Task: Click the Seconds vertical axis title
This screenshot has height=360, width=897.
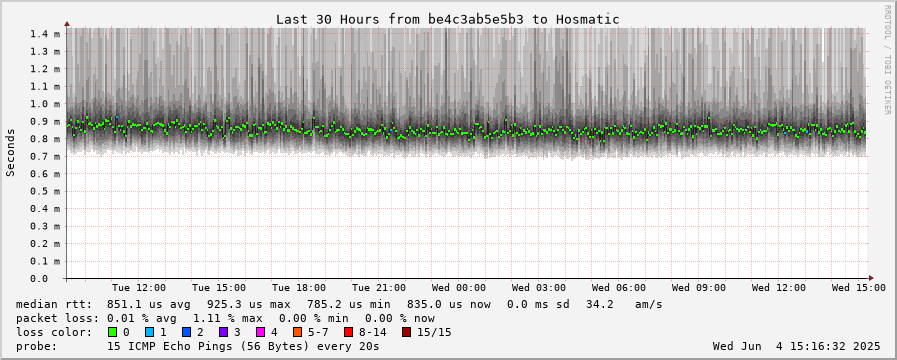Action: (10, 152)
